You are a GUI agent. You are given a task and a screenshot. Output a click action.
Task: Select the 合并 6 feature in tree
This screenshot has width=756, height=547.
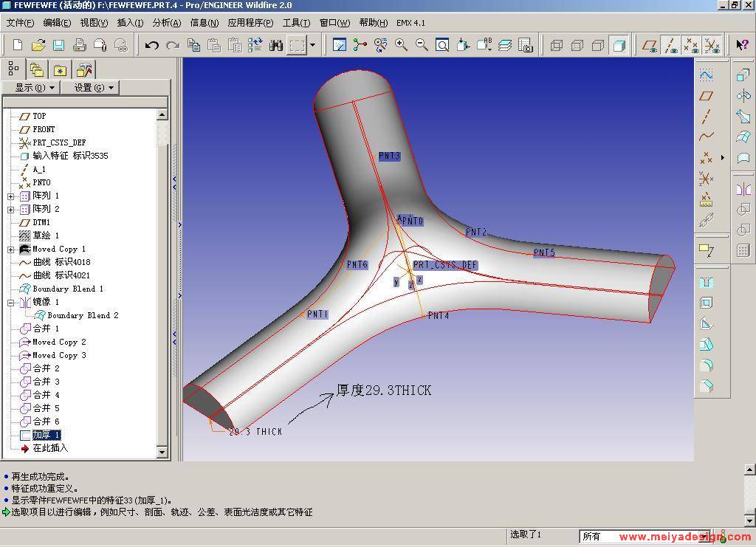pyautogui.click(x=47, y=422)
